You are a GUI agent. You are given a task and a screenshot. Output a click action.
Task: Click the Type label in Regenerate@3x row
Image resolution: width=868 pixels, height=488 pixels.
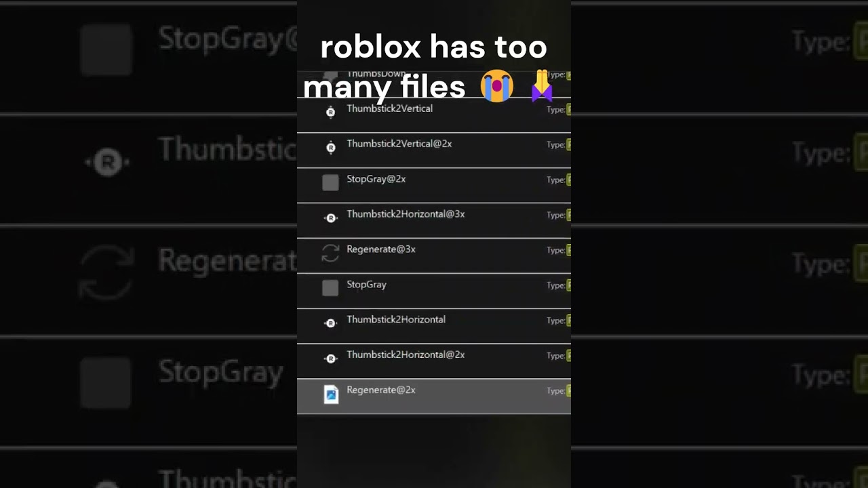[555, 251]
